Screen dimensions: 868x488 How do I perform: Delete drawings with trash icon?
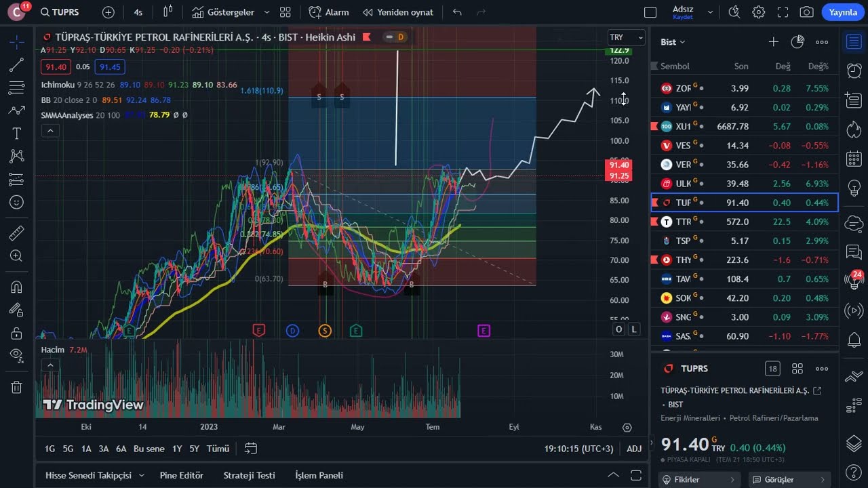pos(17,387)
